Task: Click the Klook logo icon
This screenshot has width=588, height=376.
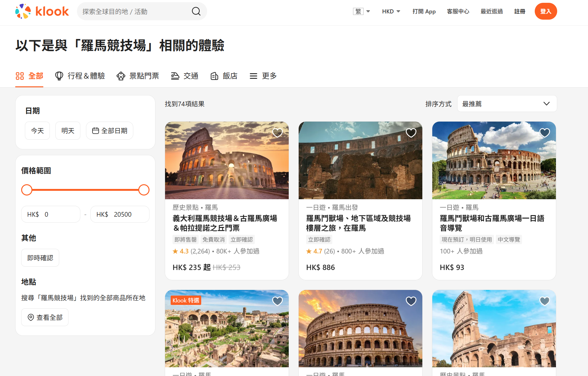Action: pyautogui.click(x=23, y=12)
